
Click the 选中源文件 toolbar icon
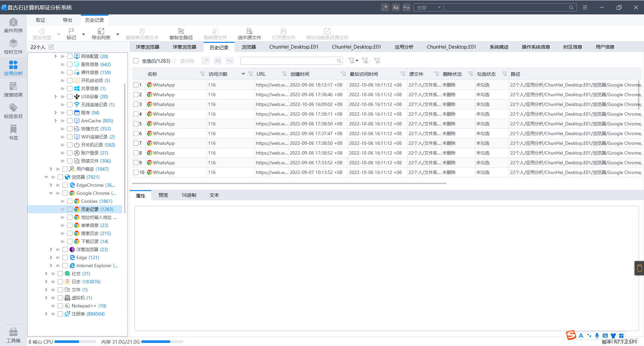[x=249, y=34]
